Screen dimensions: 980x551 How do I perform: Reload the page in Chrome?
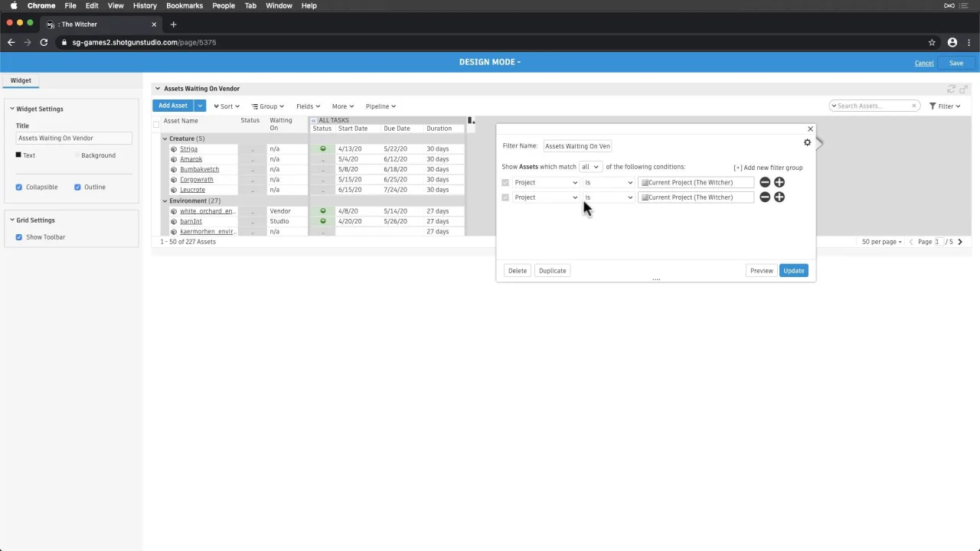point(44,42)
